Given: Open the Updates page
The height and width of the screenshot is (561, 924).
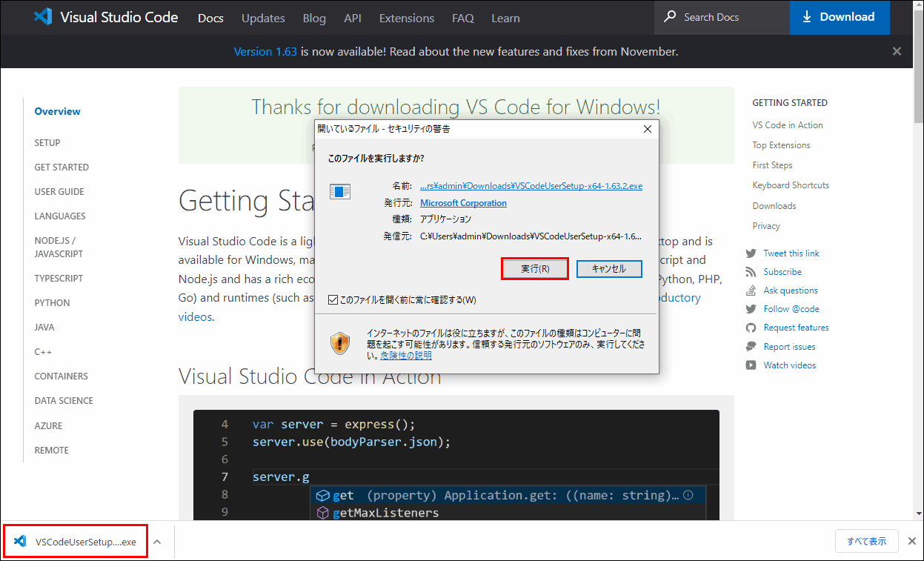Looking at the screenshot, I should pos(263,18).
